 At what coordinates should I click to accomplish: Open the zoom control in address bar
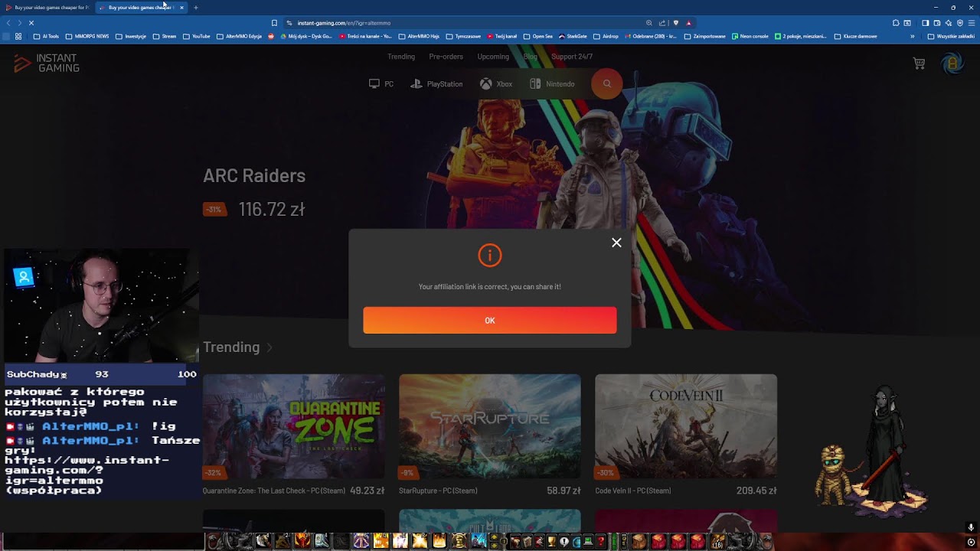tap(649, 23)
